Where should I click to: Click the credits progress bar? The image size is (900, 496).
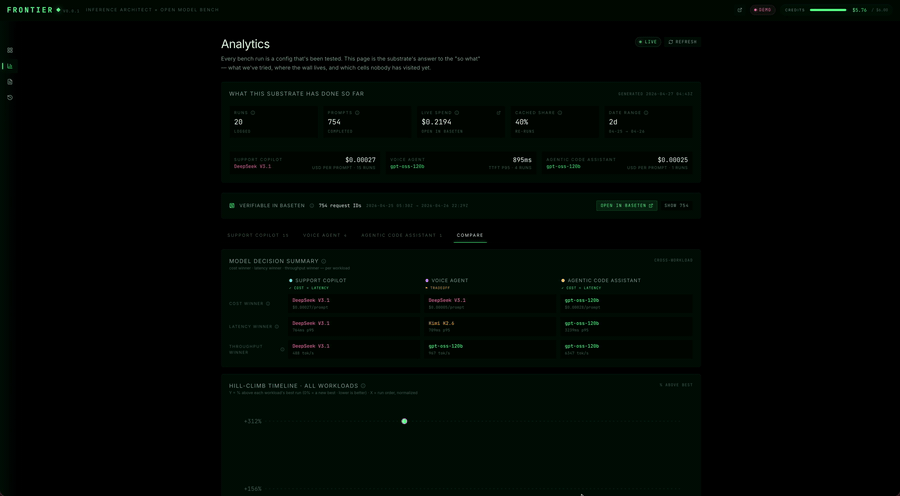pos(828,10)
